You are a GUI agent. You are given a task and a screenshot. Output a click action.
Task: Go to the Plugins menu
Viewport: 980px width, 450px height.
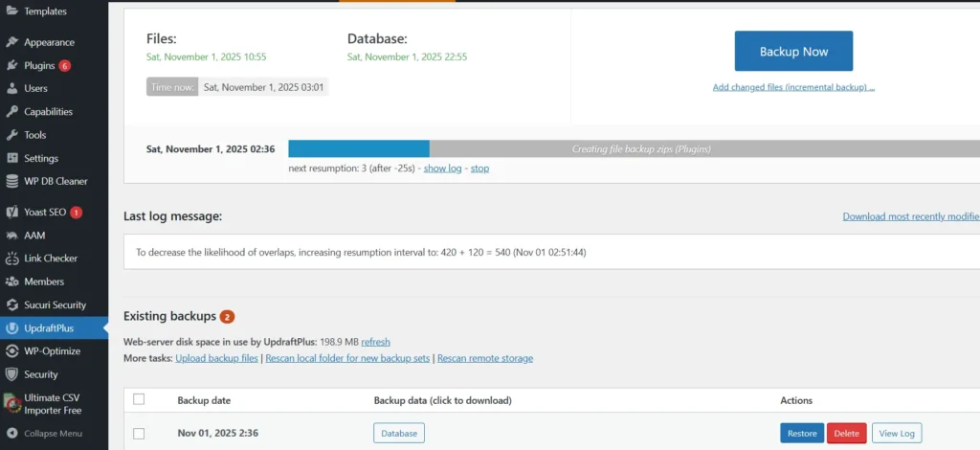tap(39, 66)
